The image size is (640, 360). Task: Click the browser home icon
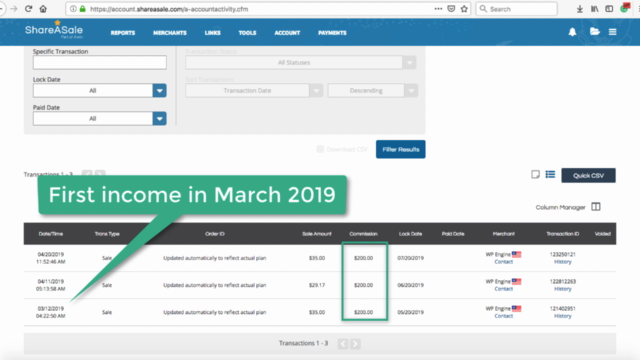coord(43,9)
